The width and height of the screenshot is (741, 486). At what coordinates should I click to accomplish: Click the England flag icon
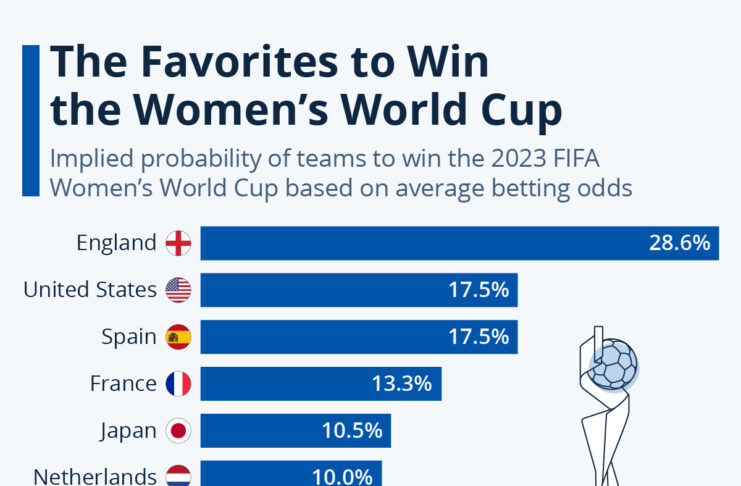click(178, 243)
